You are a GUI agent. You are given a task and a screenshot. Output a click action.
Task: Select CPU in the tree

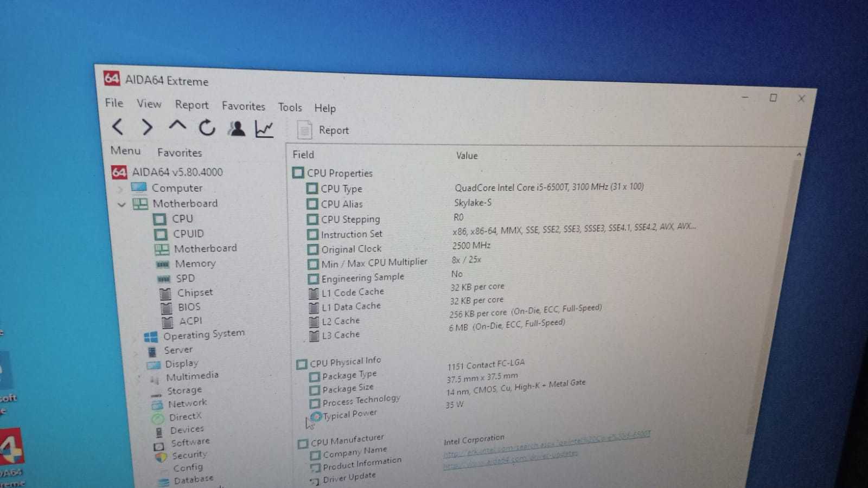(182, 219)
